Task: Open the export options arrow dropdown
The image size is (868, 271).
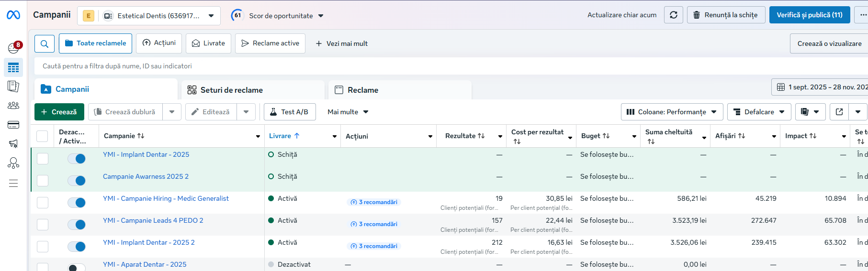Action: coord(858,112)
